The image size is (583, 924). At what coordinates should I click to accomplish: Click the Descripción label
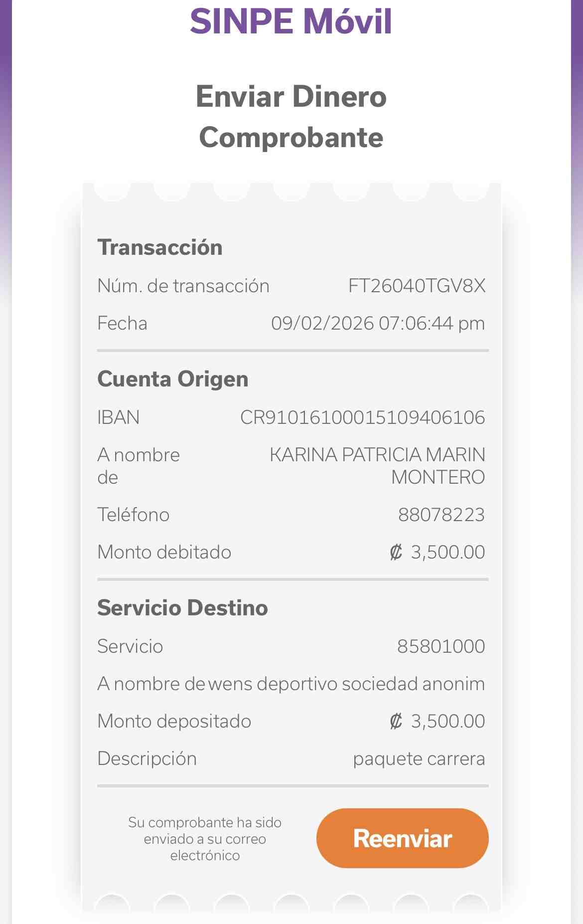[x=147, y=758]
